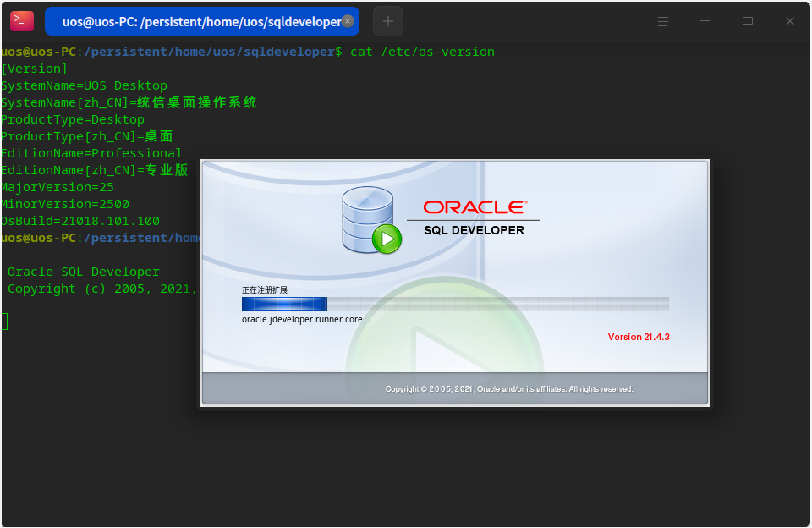The image size is (812, 528).
Task: Click 'Copyright (c) 2005, 2021,' terminal line
Action: point(102,289)
